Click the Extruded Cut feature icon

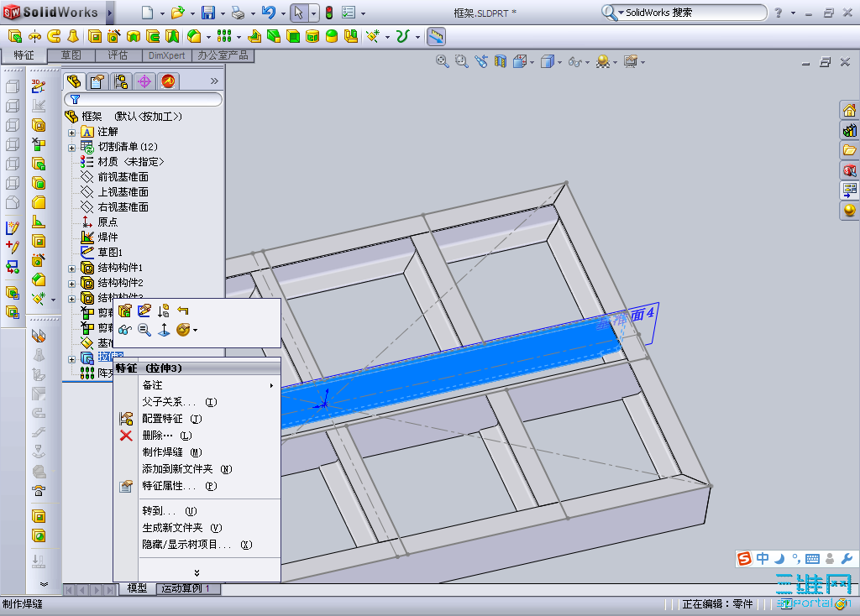95,36
